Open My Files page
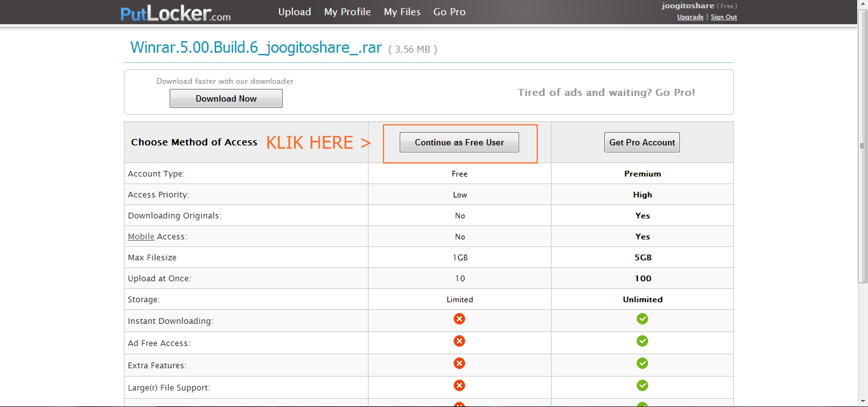Screen dimensions: 868x407 pos(402,12)
